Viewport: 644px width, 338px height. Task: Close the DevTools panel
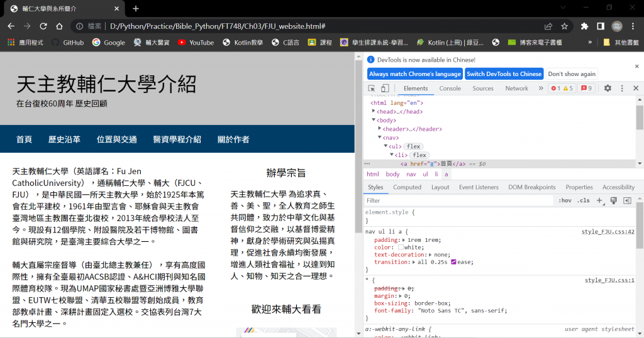[x=636, y=88]
